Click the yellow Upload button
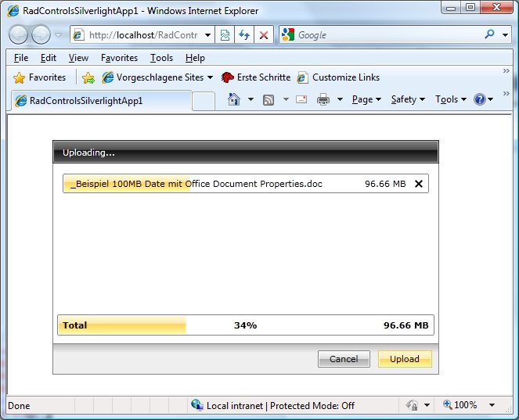This screenshot has width=519, height=420. (405, 359)
